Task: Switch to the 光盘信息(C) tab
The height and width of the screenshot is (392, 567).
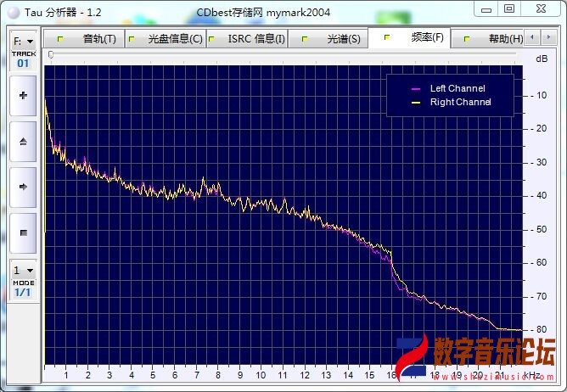Action: click(x=166, y=39)
